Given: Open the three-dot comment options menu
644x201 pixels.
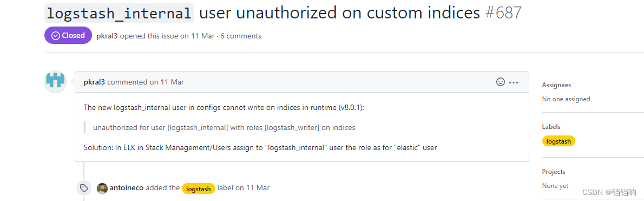Looking at the screenshot, I should coord(514,82).
